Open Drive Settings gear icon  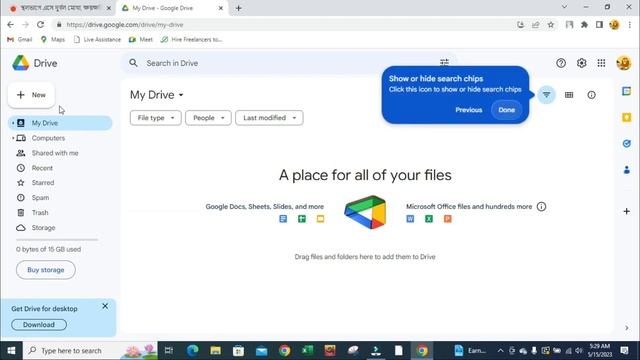(x=581, y=63)
